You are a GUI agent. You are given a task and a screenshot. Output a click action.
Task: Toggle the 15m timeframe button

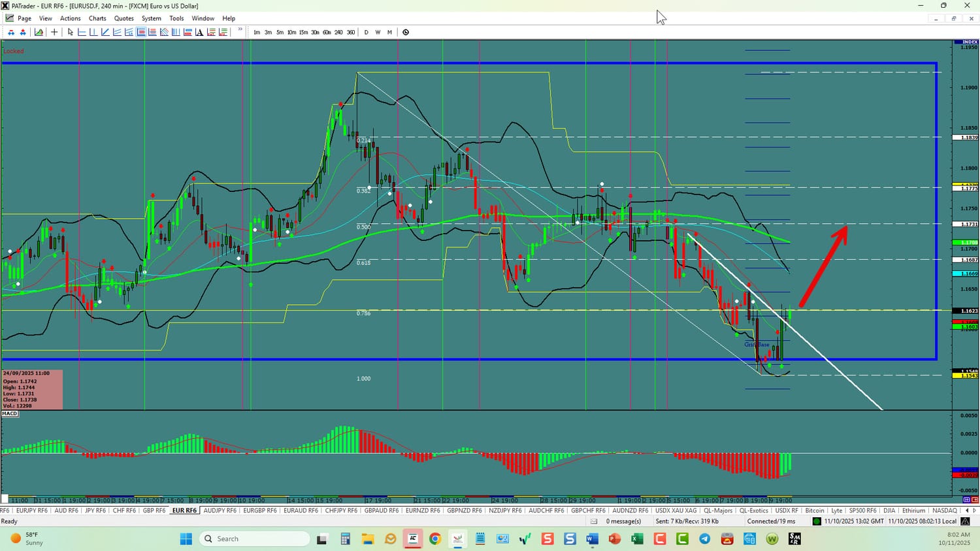click(x=303, y=32)
